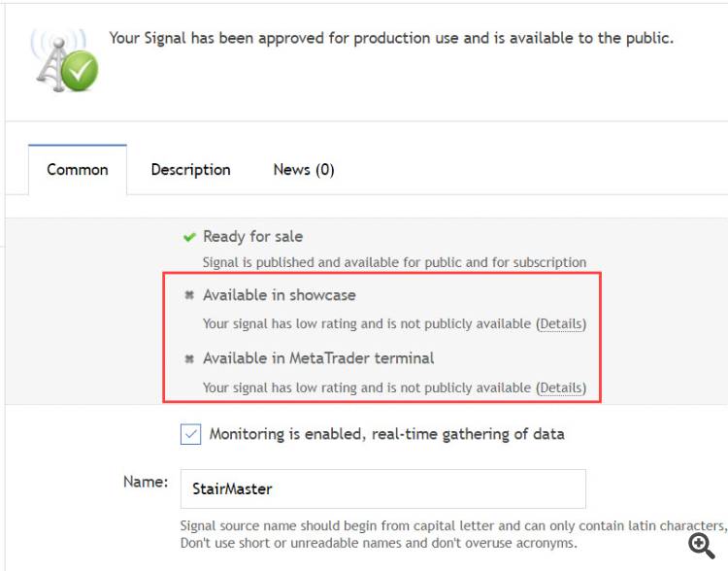Image resolution: width=728 pixels, height=571 pixels.
Task: Click the signal tower approved icon
Action: [x=65, y=60]
